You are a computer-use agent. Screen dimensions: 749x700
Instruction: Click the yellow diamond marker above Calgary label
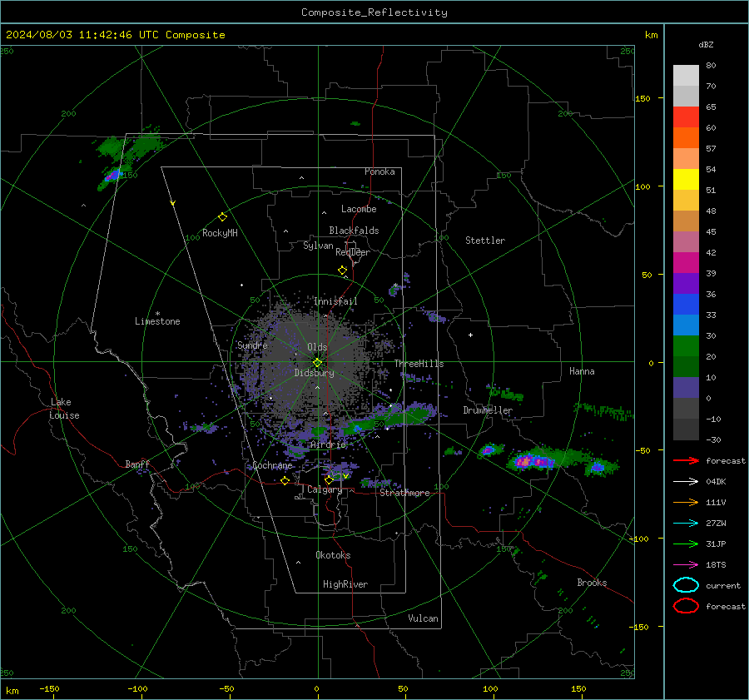pyautogui.click(x=329, y=479)
